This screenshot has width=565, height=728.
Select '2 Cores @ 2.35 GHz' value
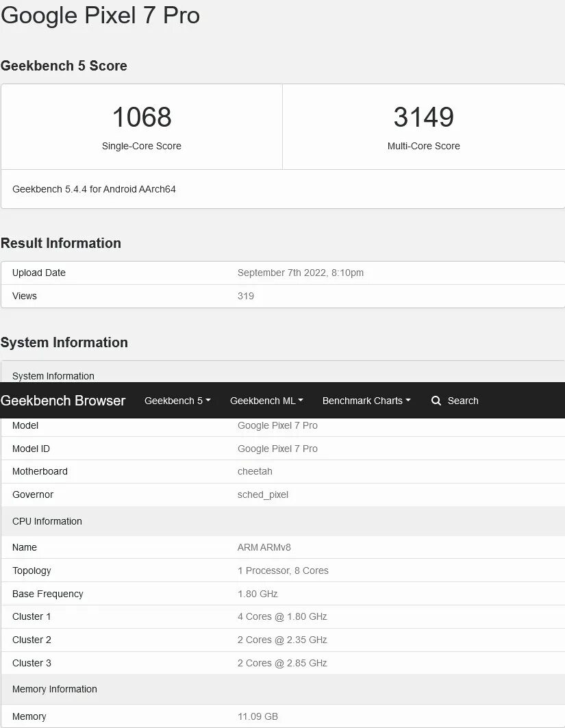click(282, 640)
